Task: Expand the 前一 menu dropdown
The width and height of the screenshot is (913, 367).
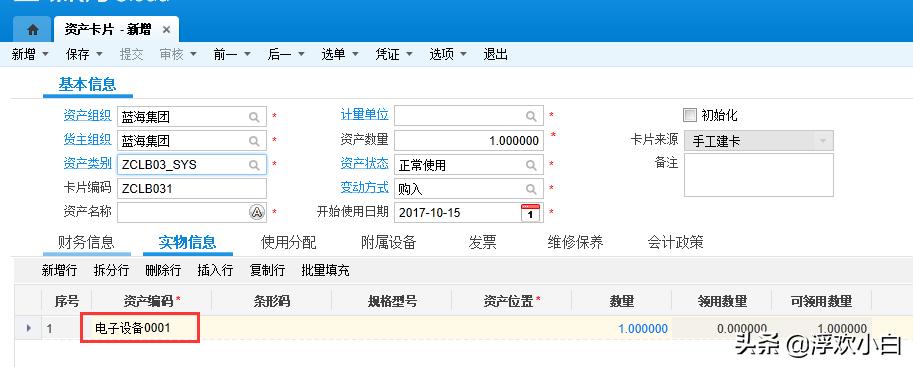Action: (247, 54)
